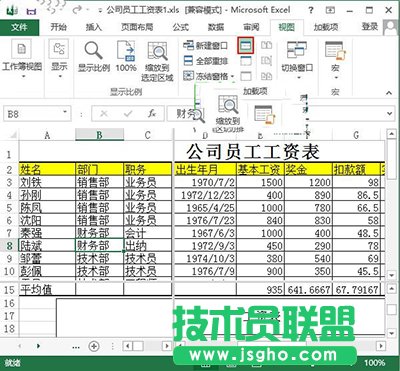Click the Split window icon outlined in red

pyautogui.click(x=246, y=45)
